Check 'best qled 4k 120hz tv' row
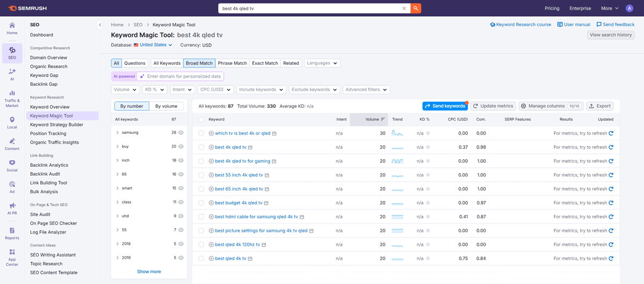The image size is (644, 284). [201, 245]
